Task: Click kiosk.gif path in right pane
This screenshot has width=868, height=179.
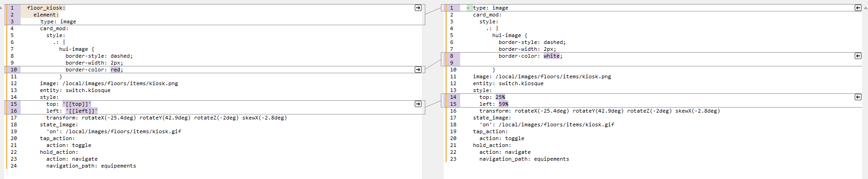Action: (x=556, y=125)
